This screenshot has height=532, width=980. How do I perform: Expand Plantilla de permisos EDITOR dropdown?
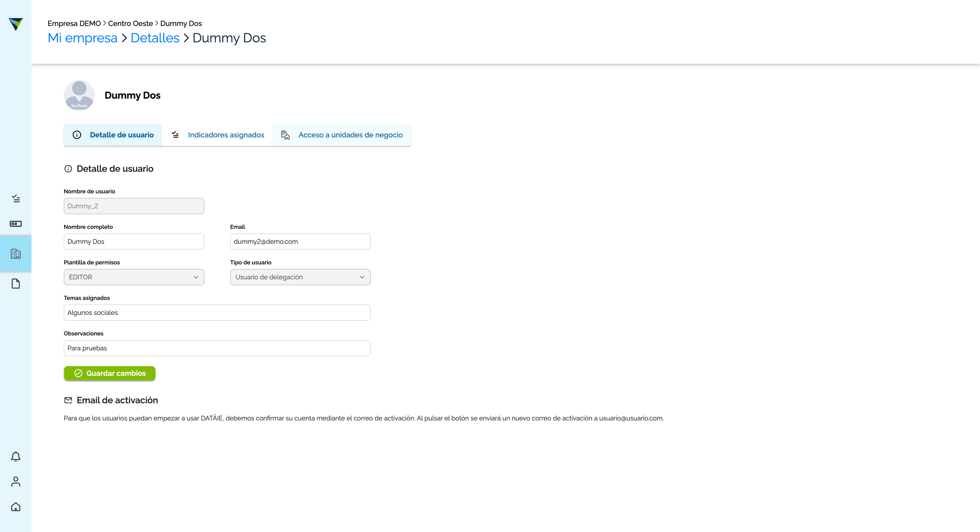134,277
